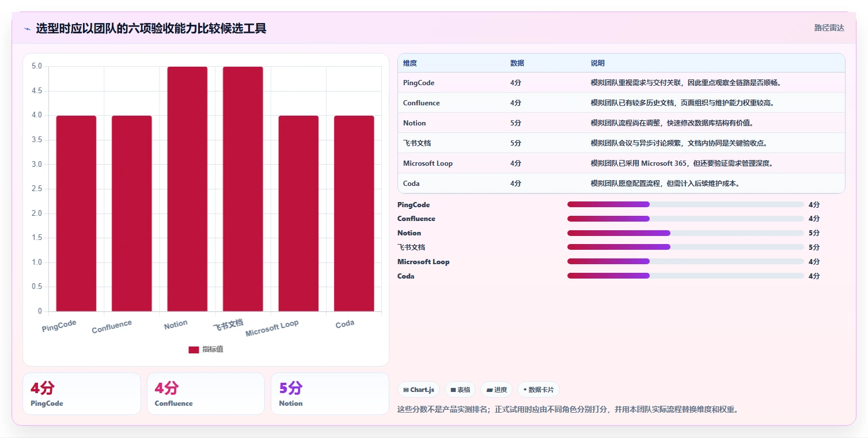Click the 飞书文档 bar in chart
Image resolution: width=868 pixels, height=438 pixels.
243,189
